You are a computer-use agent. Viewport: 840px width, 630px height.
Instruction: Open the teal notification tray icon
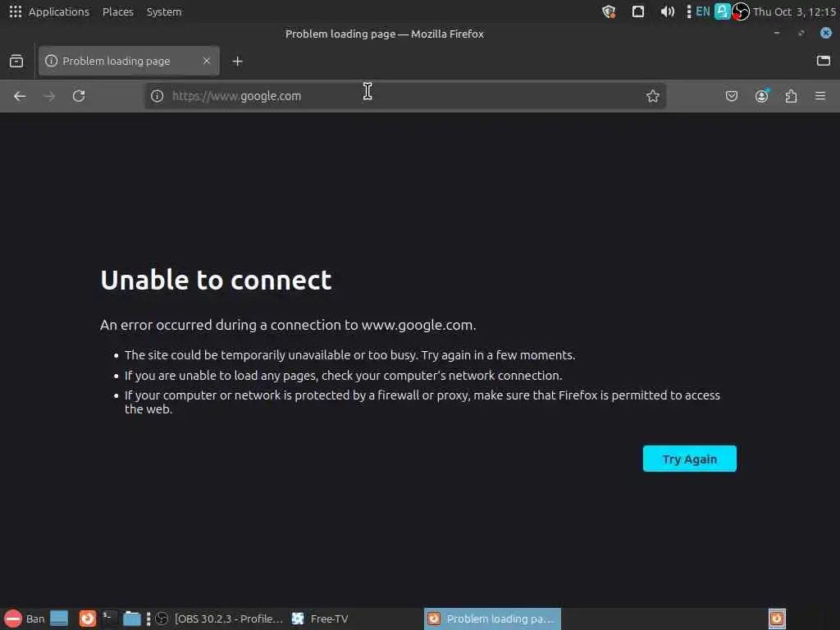[x=722, y=11]
